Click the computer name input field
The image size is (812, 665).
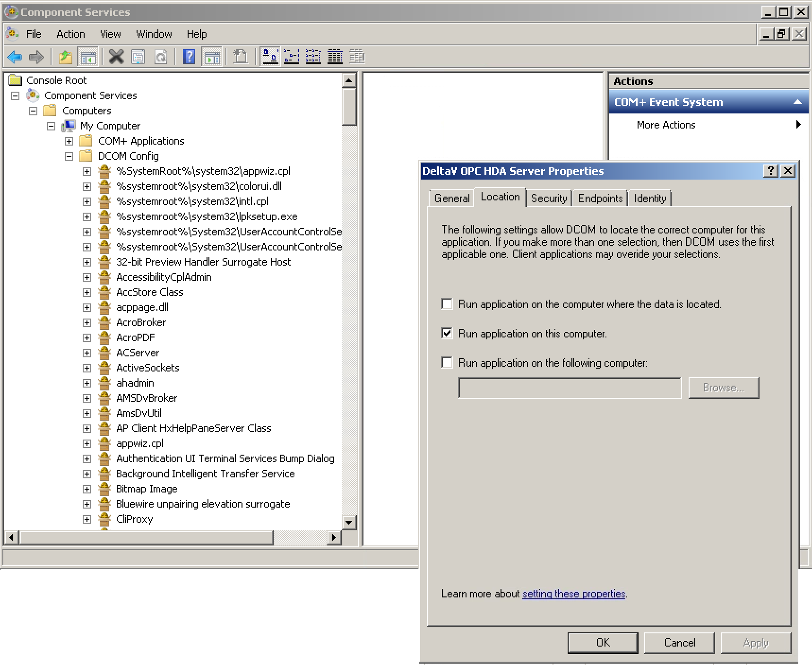coord(569,388)
